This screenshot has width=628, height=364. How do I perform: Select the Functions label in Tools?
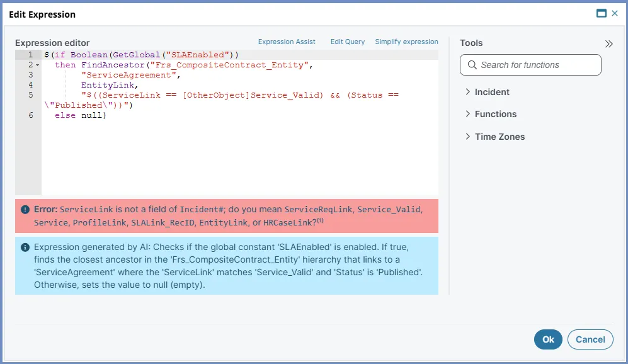pos(496,114)
